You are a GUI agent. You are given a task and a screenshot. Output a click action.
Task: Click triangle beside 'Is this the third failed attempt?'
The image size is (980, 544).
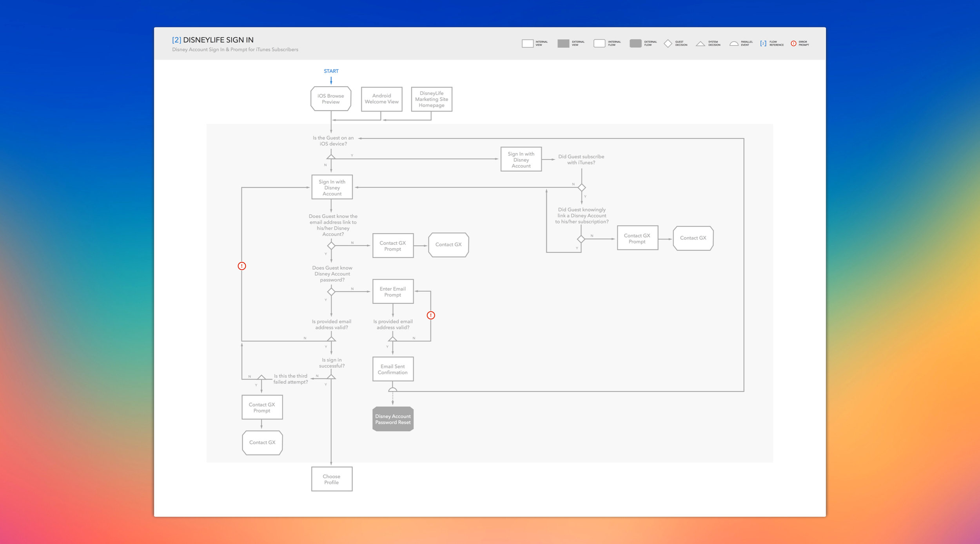pyautogui.click(x=261, y=377)
